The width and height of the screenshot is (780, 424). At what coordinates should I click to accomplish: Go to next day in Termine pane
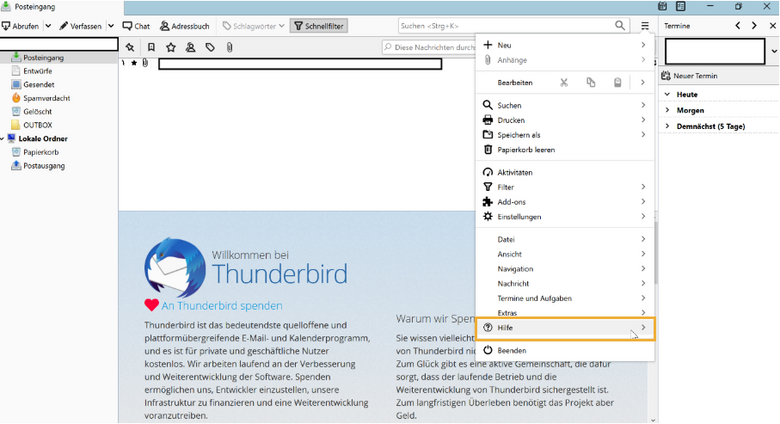tap(754, 26)
